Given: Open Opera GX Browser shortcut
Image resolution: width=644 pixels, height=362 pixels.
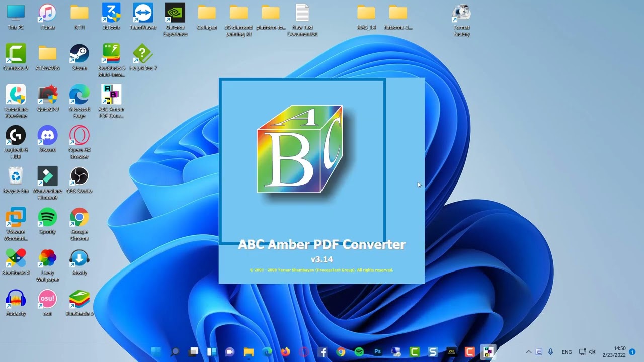Looking at the screenshot, I should [79, 142].
